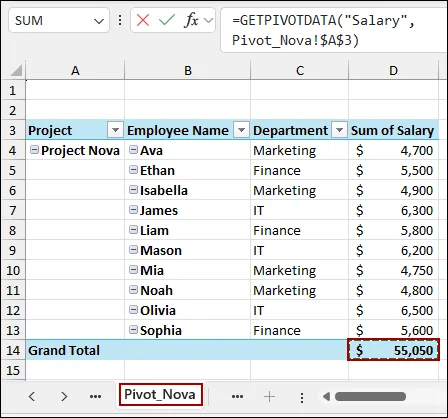The image size is (448, 418).
Task: Collapse the Noah row expander
Action: pyautogui.click(x=133, y=290)
